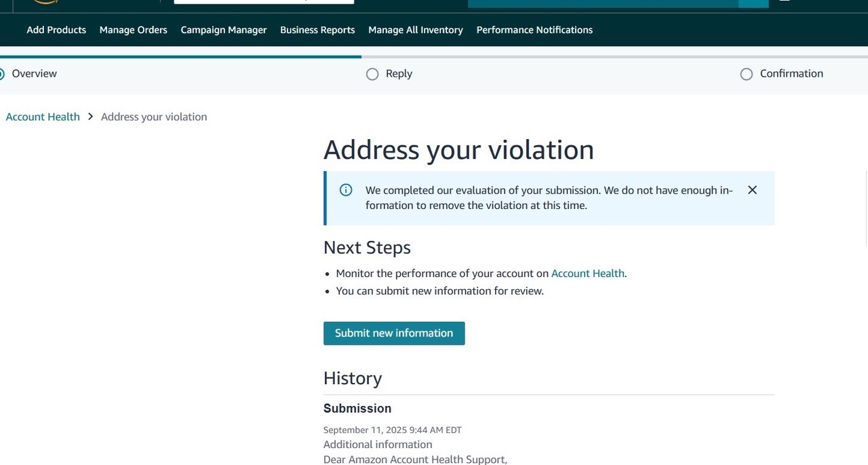Screen dimensions: 868x465
Task: Click the Submission heading under History
Action: tap(357, 409)
